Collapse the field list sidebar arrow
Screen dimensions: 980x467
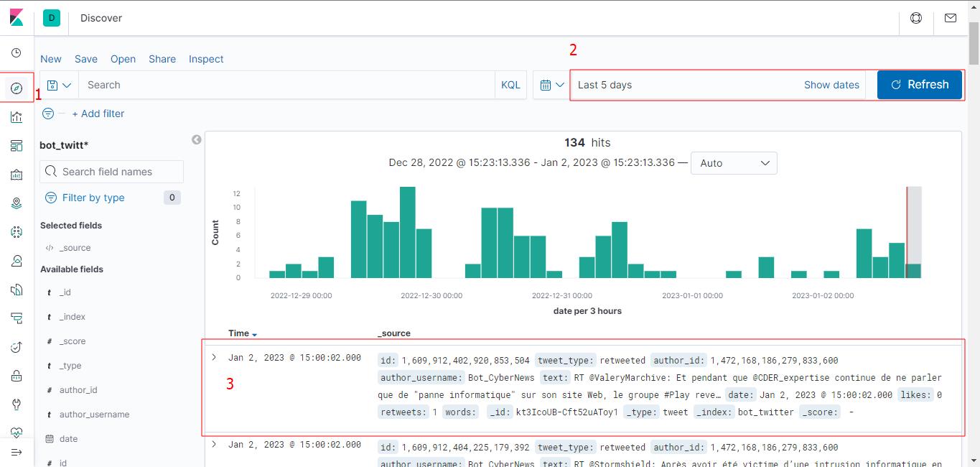197,139
